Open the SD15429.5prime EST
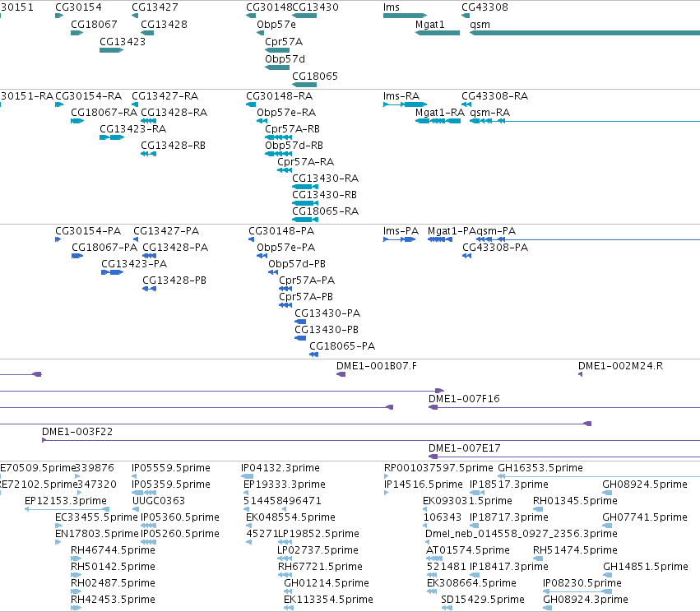The width and height of the screenshot is (700, 612). coord(447,608)
